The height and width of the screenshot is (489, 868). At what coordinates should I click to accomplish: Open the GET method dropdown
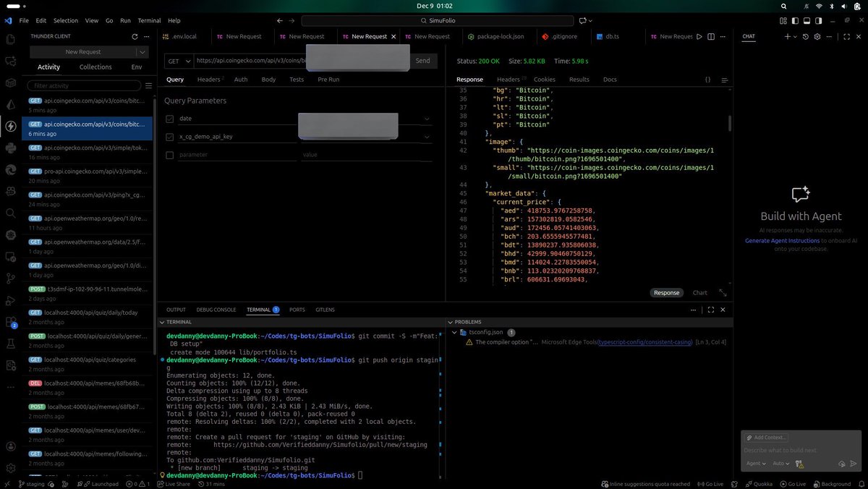178,61
